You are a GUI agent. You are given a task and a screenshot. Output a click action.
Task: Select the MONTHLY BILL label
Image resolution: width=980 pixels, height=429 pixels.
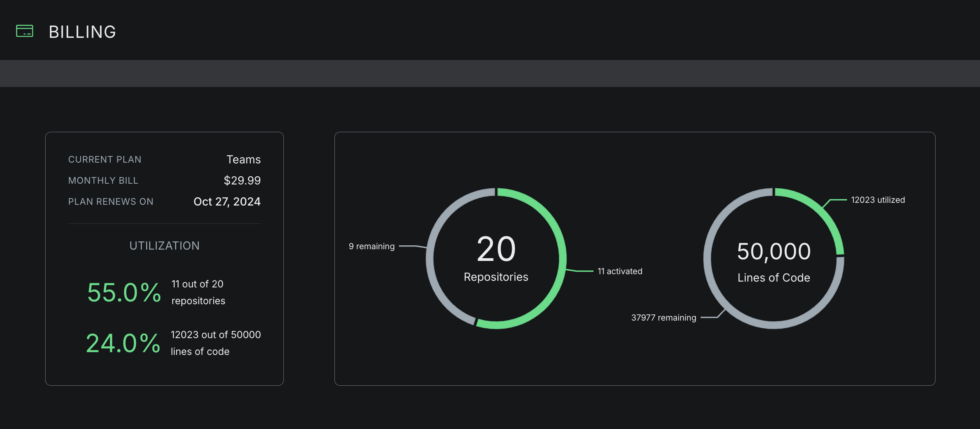[103, 181]
